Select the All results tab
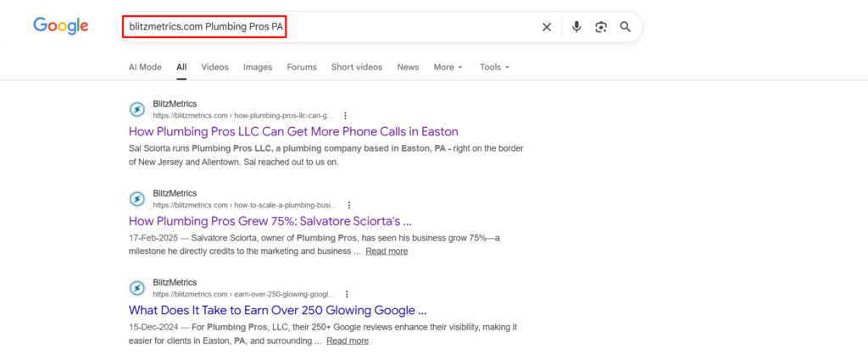 point(181,67)
